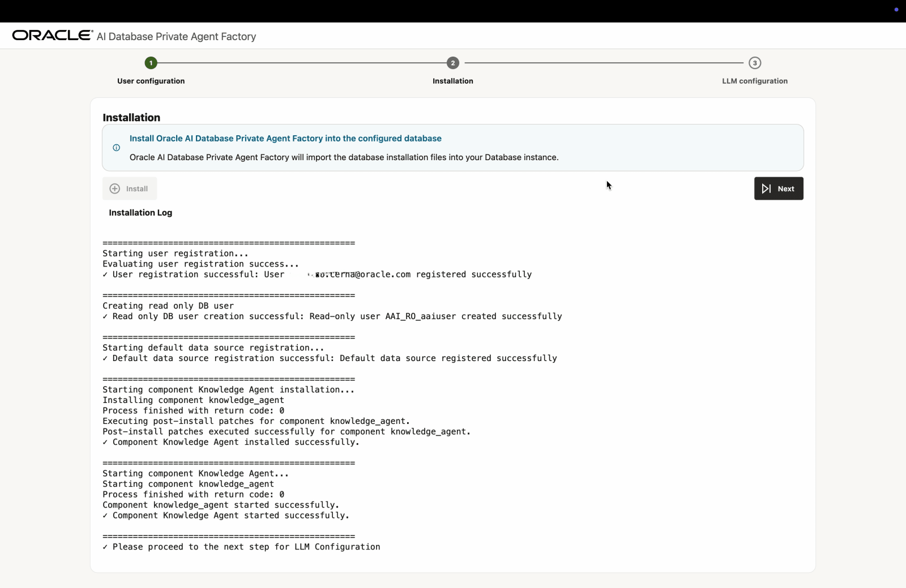Click the Install button
Image resolution: width=906 pixels, height=588 pixels.
pyautogui.click(x=130, y=188)
